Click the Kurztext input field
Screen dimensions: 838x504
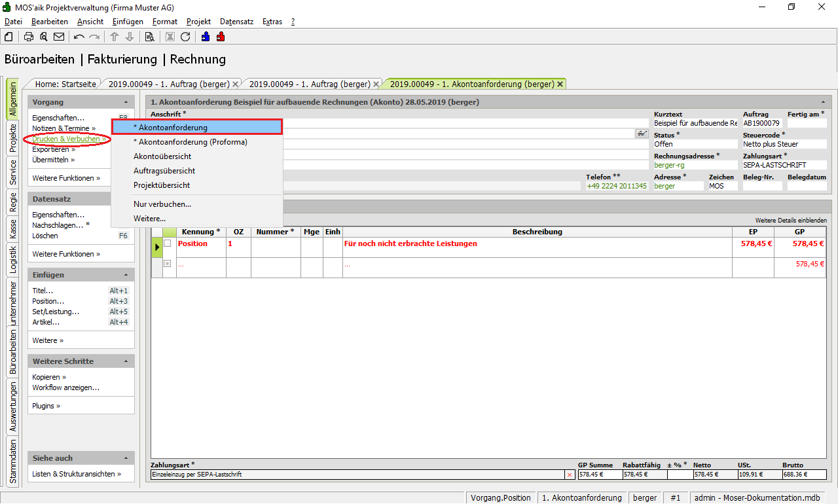695,123
